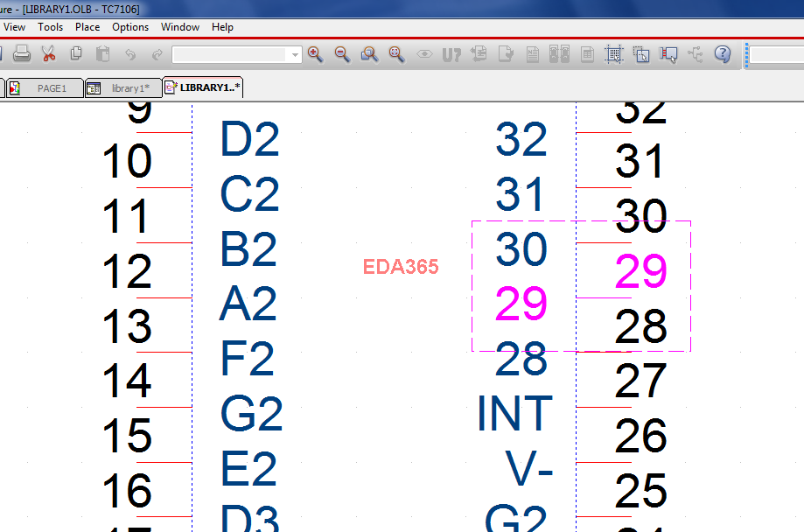This screenshot has height=532, width=804.
Task: Click the Area Select icon
Action: 641,54
